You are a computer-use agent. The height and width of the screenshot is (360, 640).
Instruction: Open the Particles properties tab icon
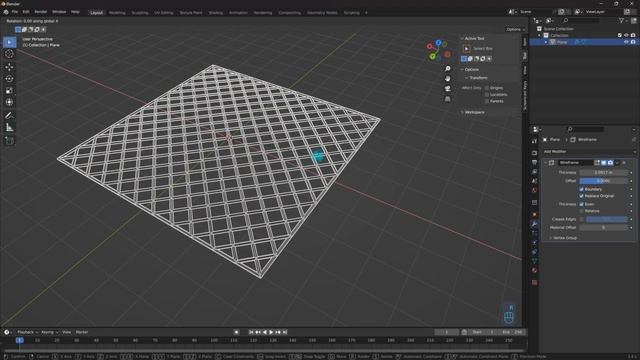click(534, 233)
